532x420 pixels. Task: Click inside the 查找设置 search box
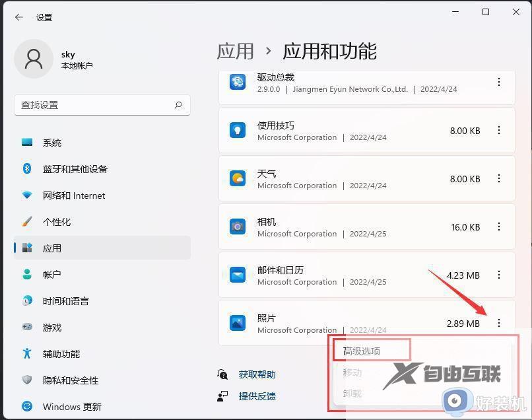(x=102, y=105)
